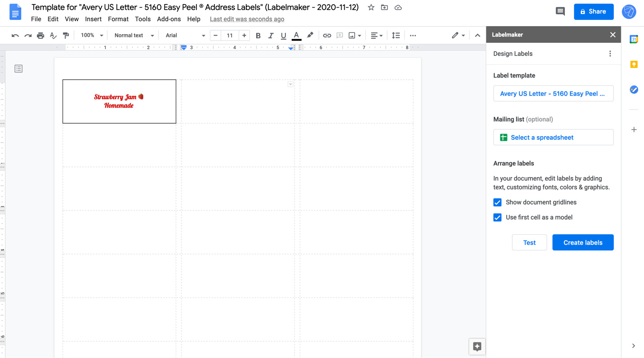Open the text color picker
644x358 pixels.
tap(296, 36)
